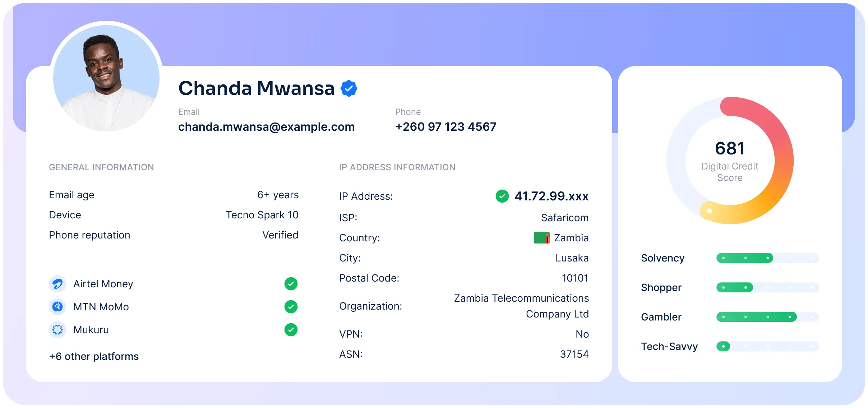Screen dimensions: 868x408
Task: Click the Airtel Money green checkmark
Action: click(291, 284)
